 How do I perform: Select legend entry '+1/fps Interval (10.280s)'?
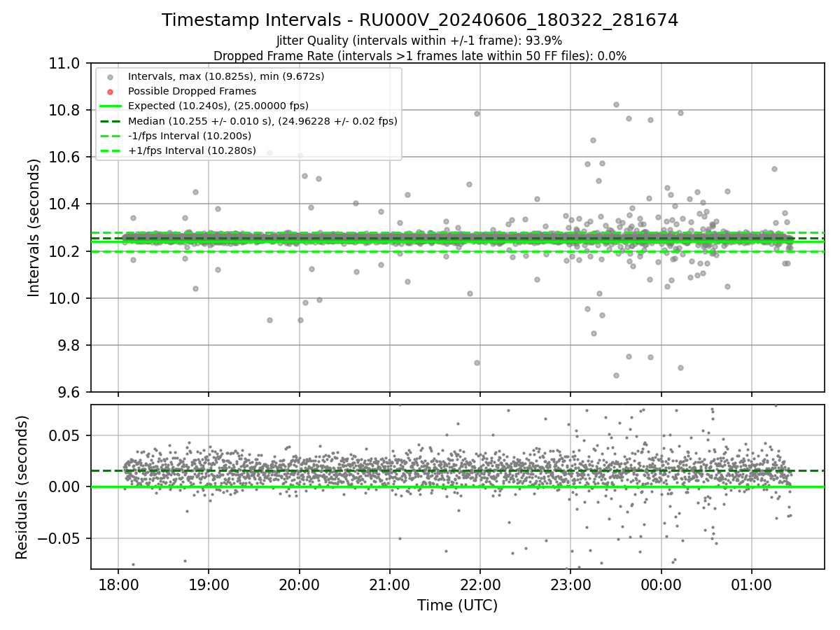tap(192, 150)
